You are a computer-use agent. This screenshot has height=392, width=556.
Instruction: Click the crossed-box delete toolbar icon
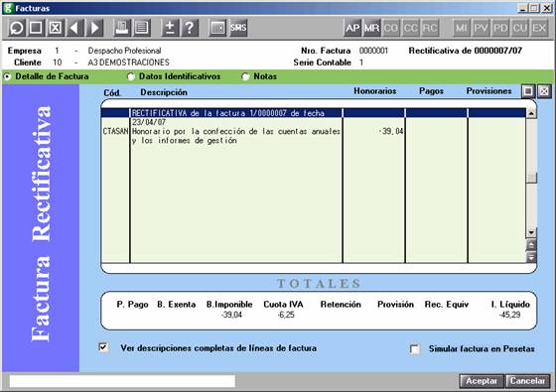[x=56, y=28]
